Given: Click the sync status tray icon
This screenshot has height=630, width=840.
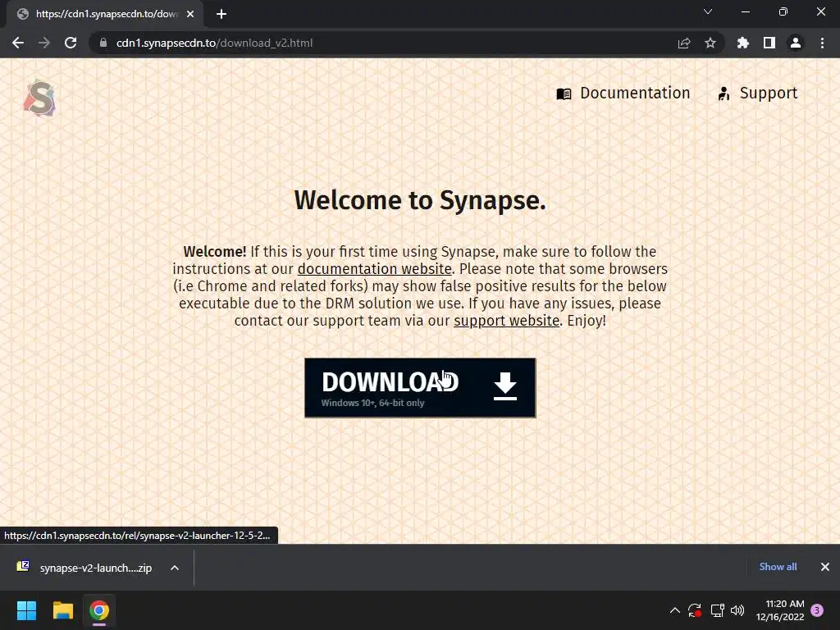Looking at the screenshot, I should (695, 610).
